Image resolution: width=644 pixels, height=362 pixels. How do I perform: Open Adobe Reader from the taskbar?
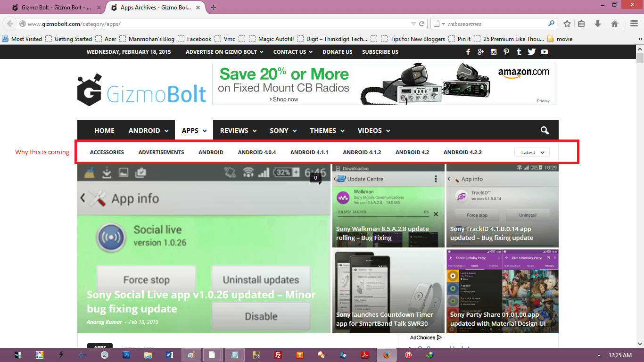364,355
